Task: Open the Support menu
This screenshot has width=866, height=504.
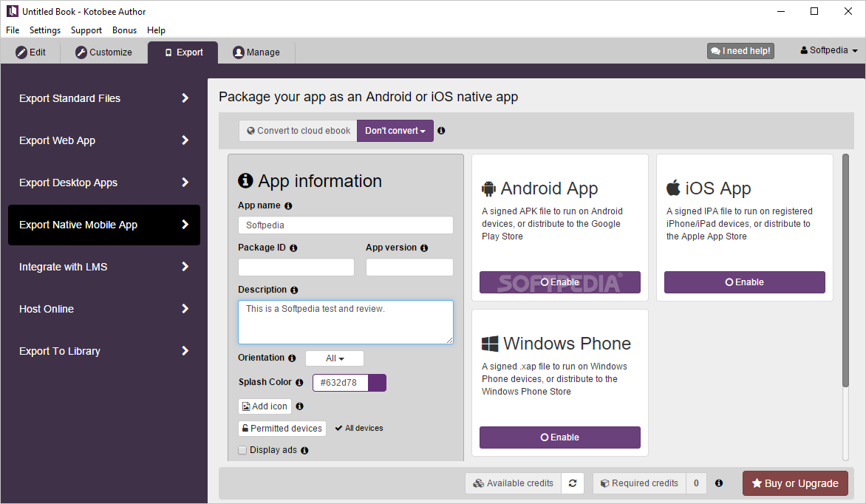Action: click(x=86, y=30)
